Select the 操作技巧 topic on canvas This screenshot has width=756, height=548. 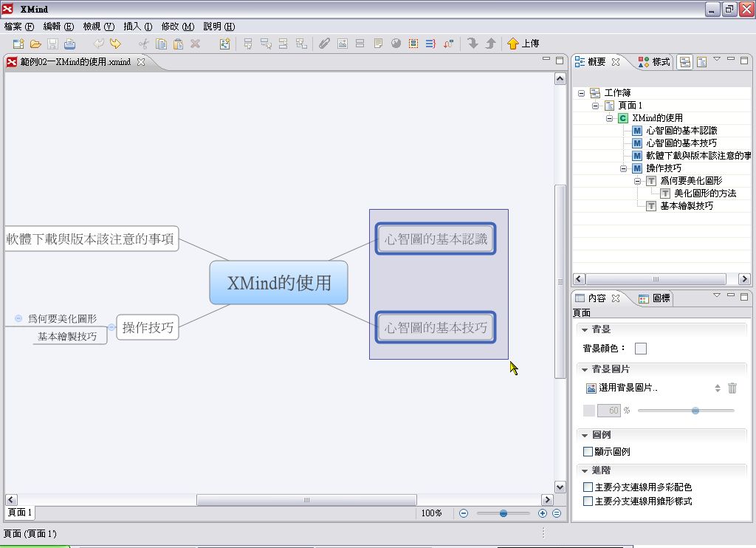(x=148, y=328)
